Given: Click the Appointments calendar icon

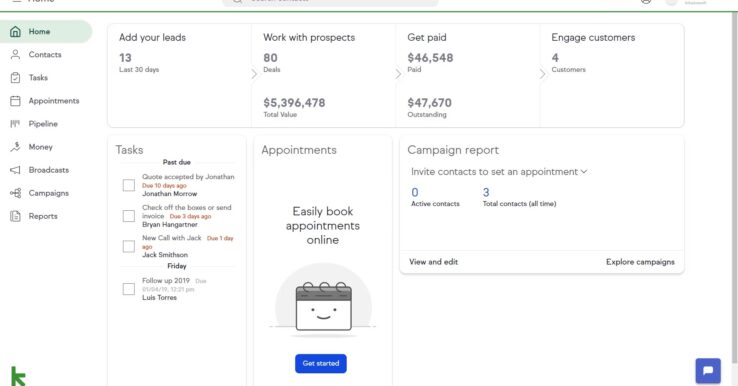Looking at the screenshot, I should click(x=16, y=101).
